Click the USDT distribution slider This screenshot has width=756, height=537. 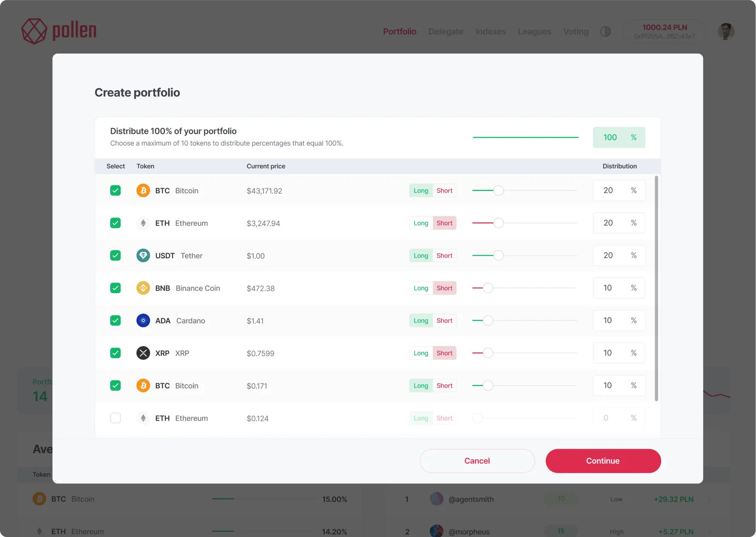point(524,255)
